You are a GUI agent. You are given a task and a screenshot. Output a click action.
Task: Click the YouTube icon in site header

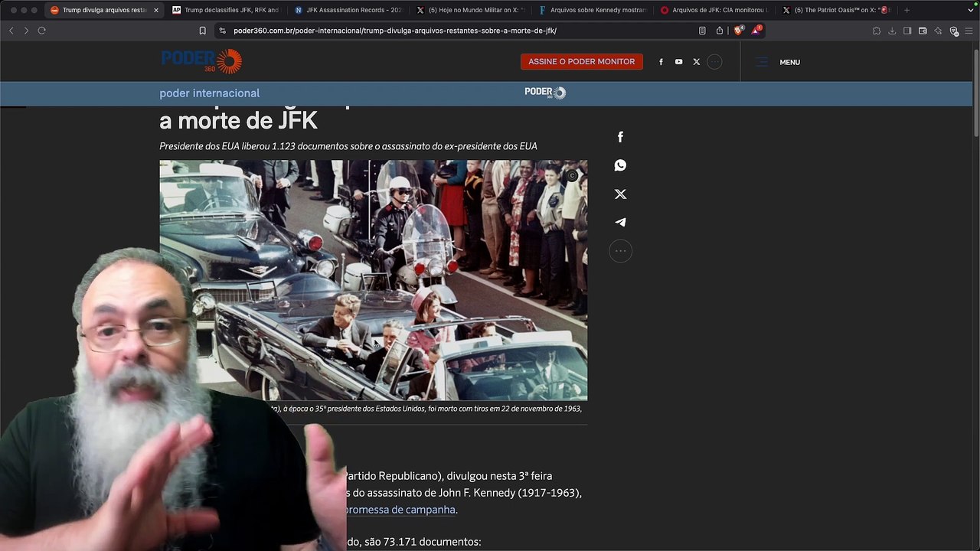click(x=678, y=62)
